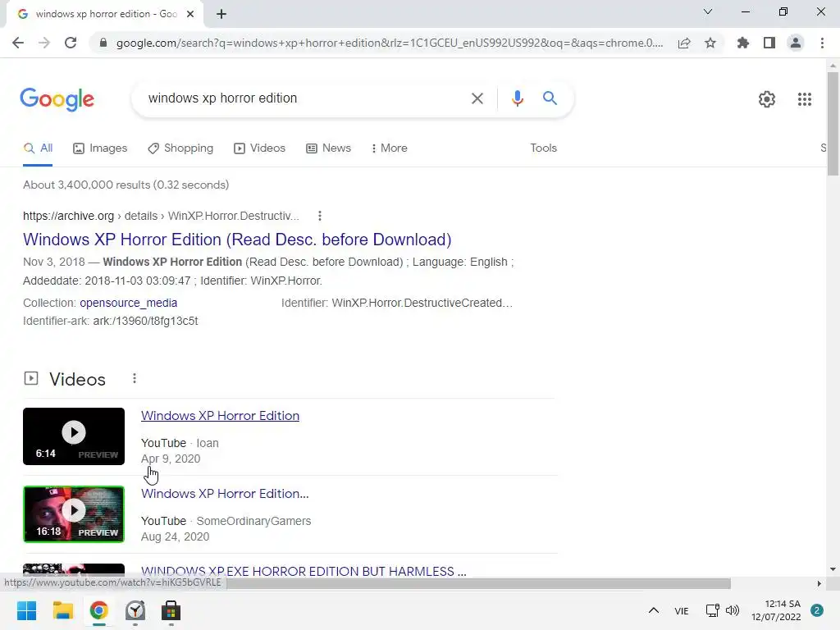Open the search Tools options
This screenshot has height=630, width=840.
(543, 148)
